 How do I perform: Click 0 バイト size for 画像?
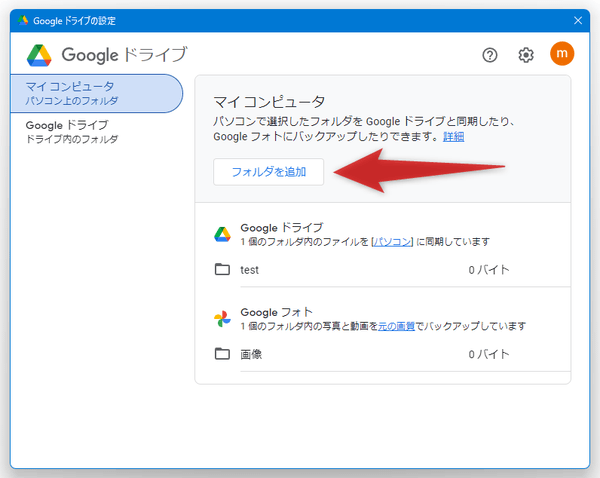pos(489,354)
